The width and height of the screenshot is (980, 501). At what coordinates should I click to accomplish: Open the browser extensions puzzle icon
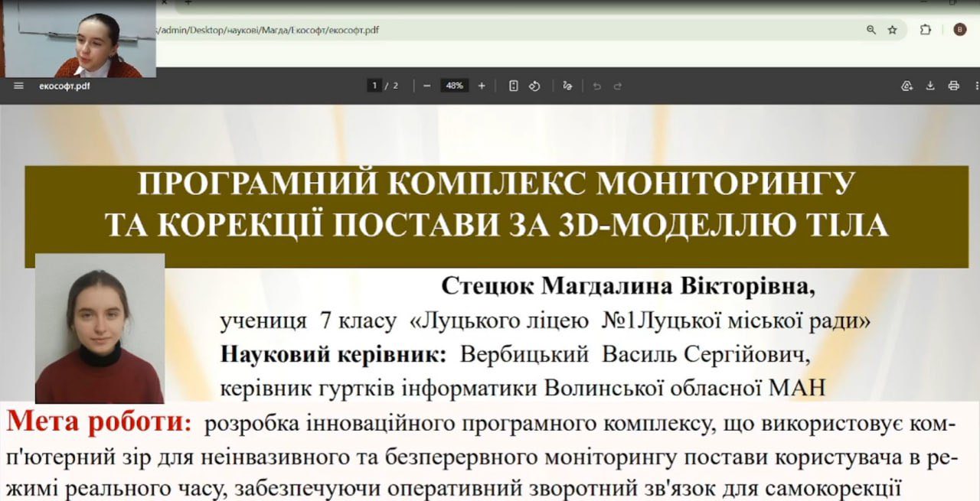click(x=926, y=30)
